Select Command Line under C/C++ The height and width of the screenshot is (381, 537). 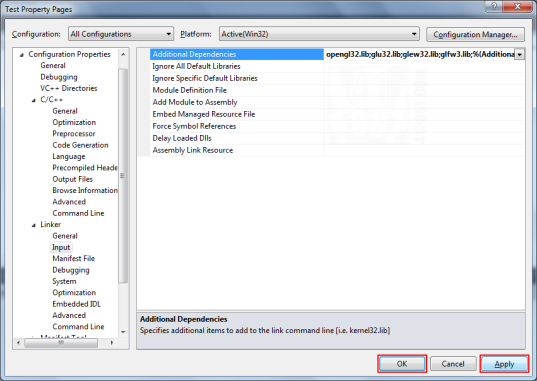click(x=78, y=213)
